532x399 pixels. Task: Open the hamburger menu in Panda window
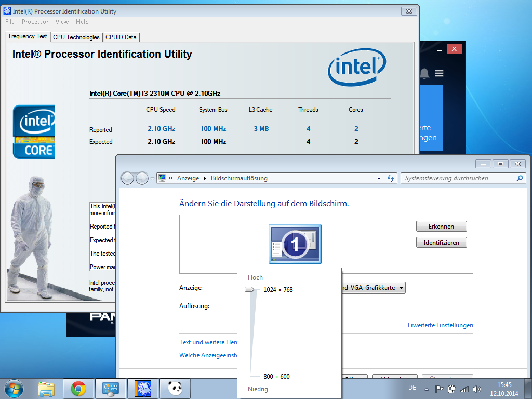tap(440, 73)
